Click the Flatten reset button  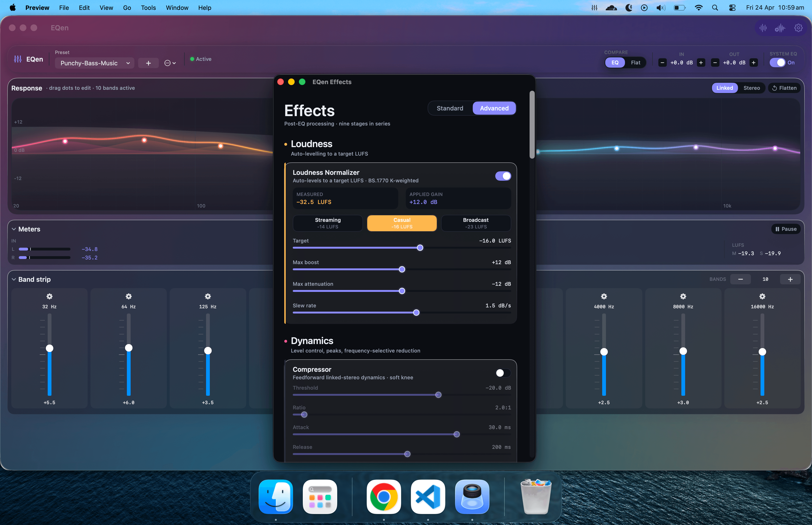coord(784,88)
